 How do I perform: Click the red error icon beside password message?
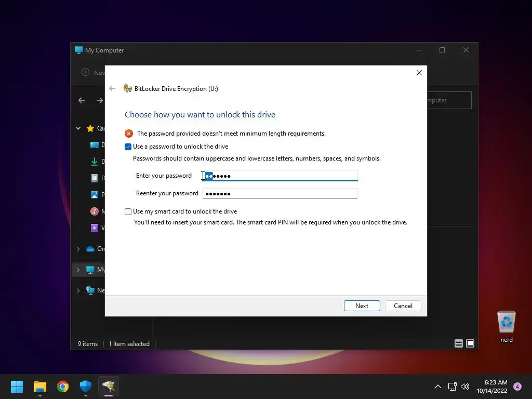129,134
